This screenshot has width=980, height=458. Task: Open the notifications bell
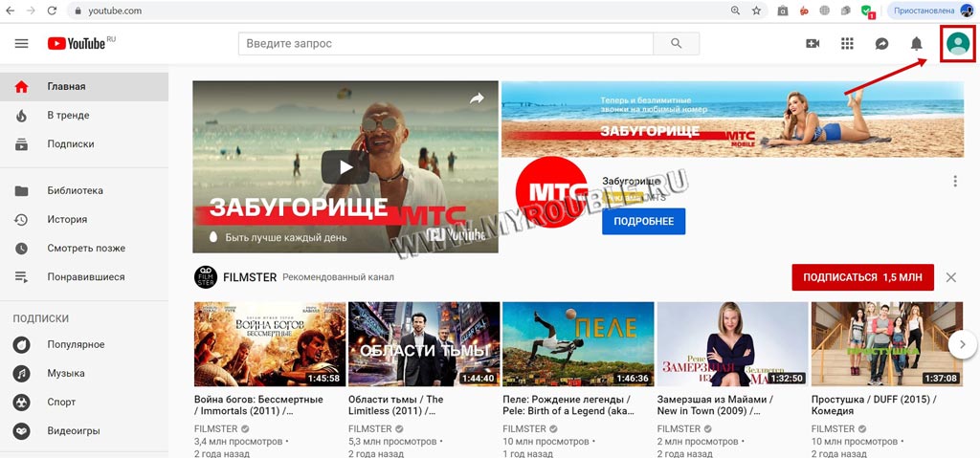point(916,44)
